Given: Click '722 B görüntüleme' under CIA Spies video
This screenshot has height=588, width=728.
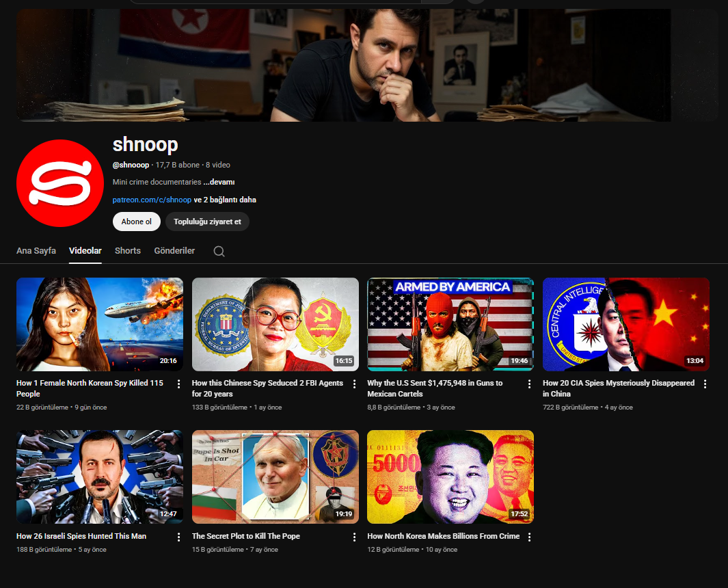Looking at the screenshot, I should 571,407.
